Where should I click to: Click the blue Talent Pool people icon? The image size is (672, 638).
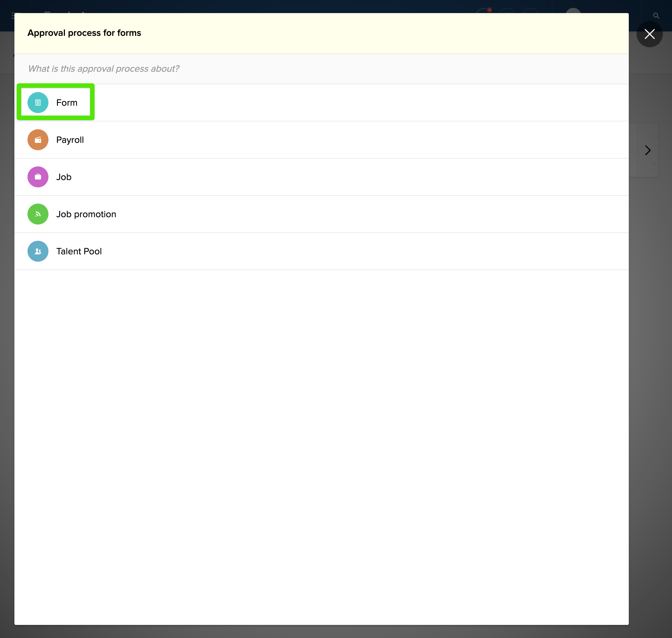click(x=38, y=251)
